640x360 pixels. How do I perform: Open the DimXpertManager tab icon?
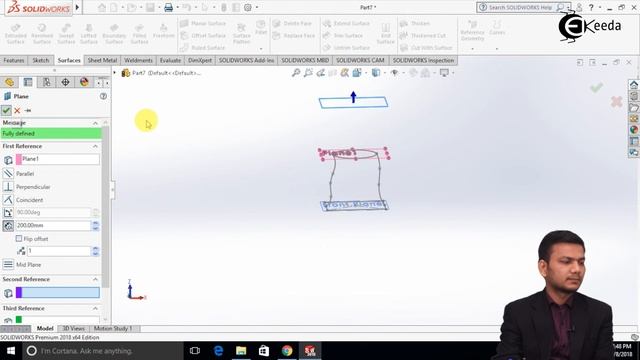65,82
